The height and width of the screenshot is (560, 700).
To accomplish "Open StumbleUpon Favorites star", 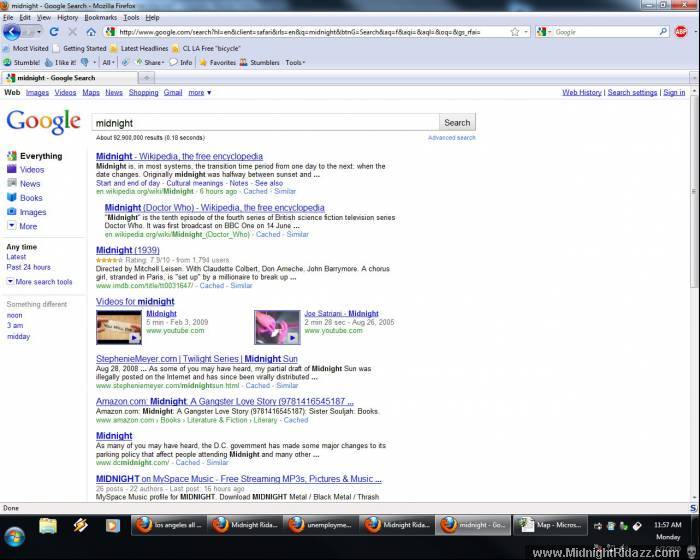I will [217, 63].
